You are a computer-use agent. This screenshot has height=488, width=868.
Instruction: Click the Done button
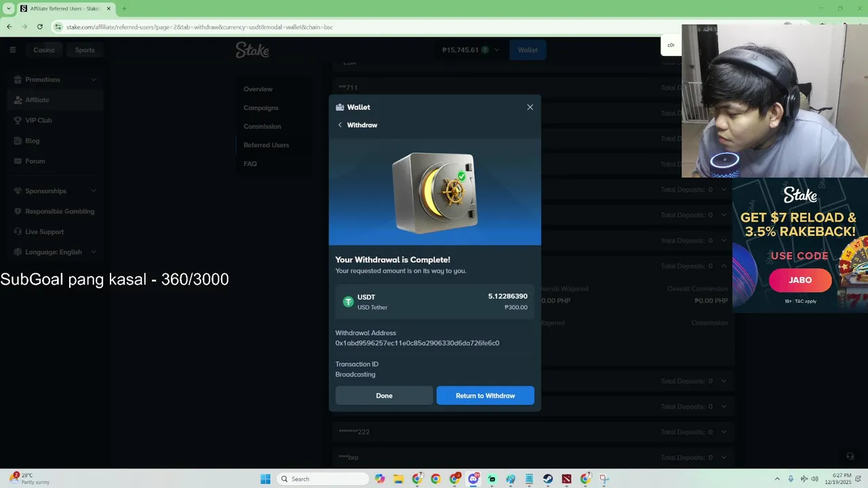(x=384, y=396)
